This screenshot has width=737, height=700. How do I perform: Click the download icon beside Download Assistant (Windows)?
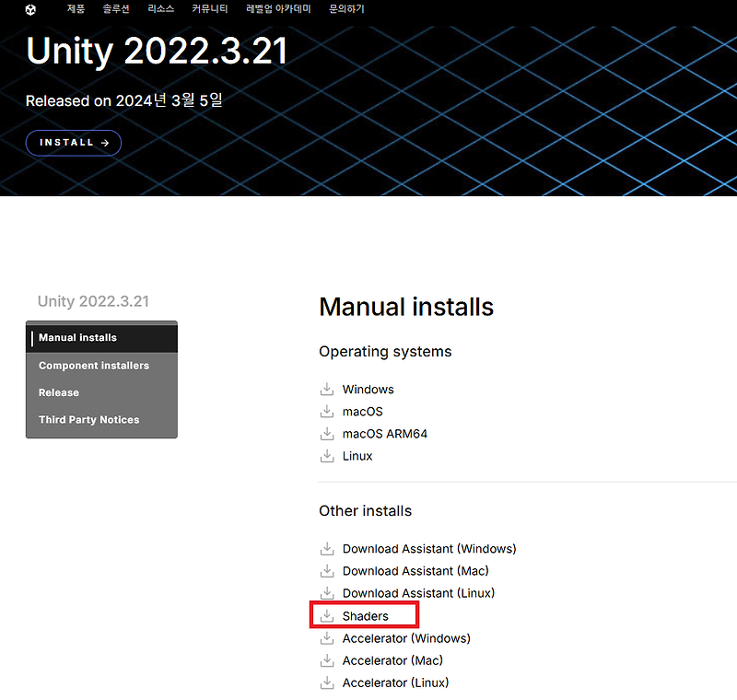tap(327, 548)
